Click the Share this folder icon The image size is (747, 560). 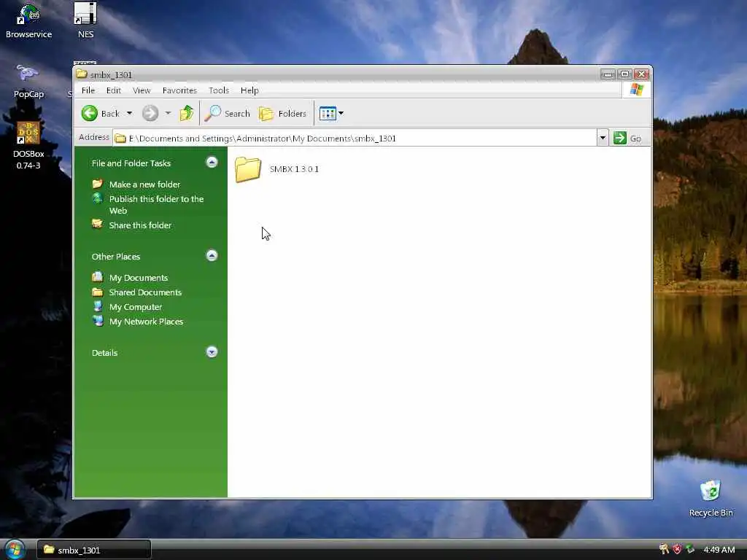click(x=98, y=225)
